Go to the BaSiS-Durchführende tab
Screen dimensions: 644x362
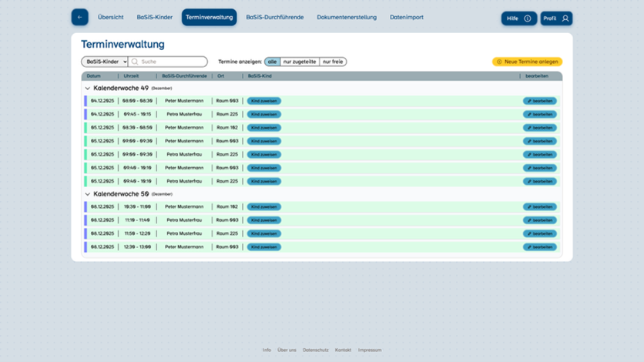[x=275, y=17]
